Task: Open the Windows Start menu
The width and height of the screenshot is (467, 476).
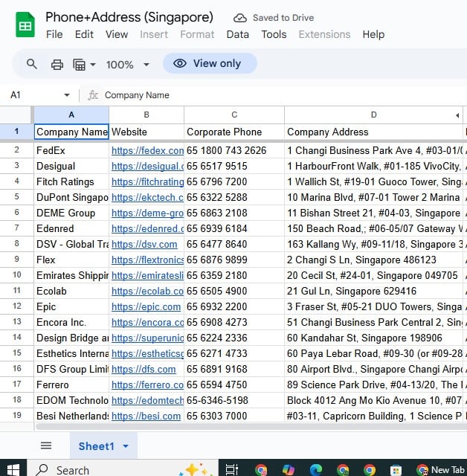Action: coord(13,469)
